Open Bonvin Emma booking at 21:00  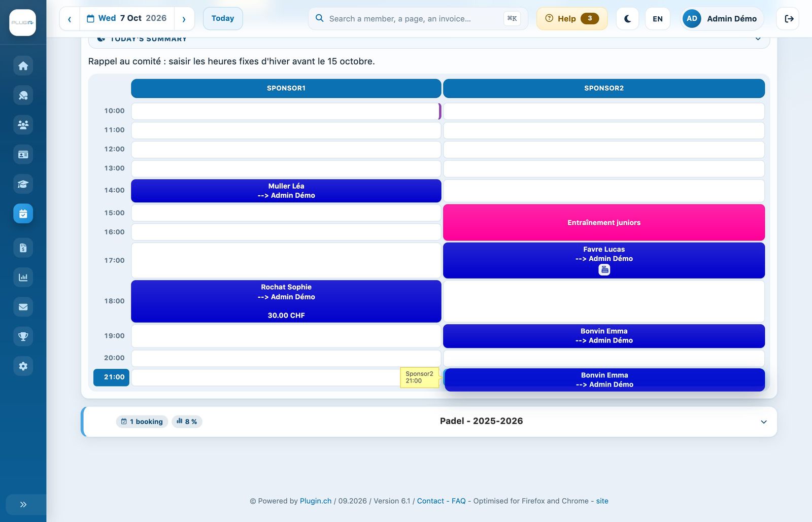[x=604, y=380]
